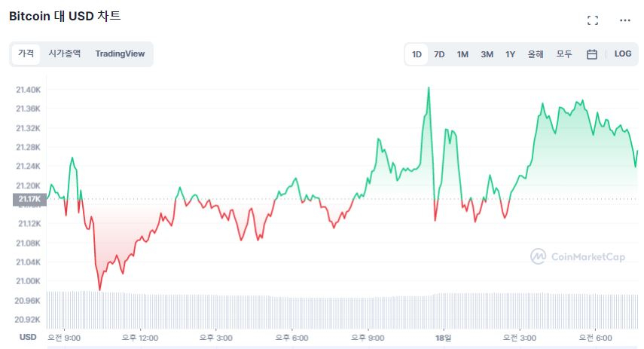Open the calendar date range picker
The image size is (644, 349).
592,54
